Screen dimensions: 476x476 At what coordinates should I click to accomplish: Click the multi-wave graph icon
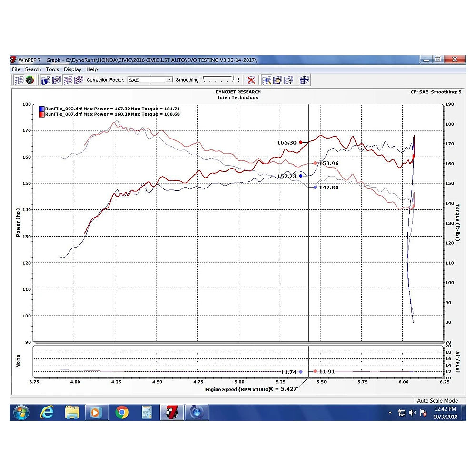tap(79, 80)
